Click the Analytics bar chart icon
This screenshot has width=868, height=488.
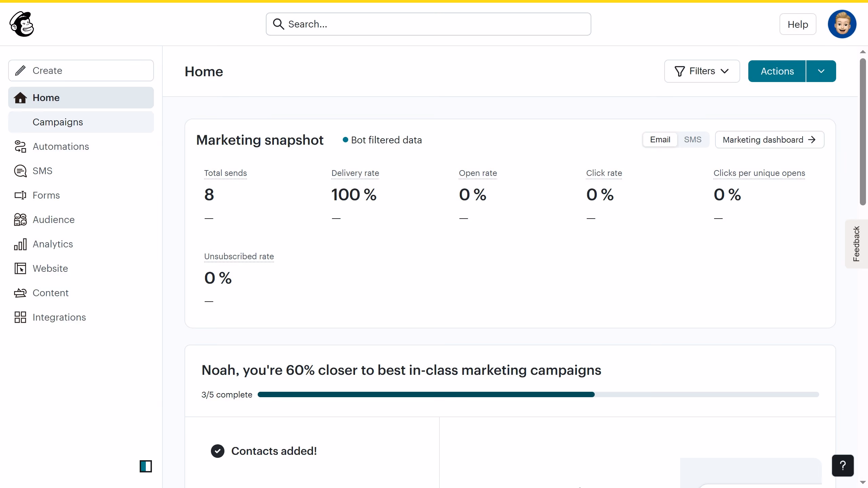(x=20, y=244)
